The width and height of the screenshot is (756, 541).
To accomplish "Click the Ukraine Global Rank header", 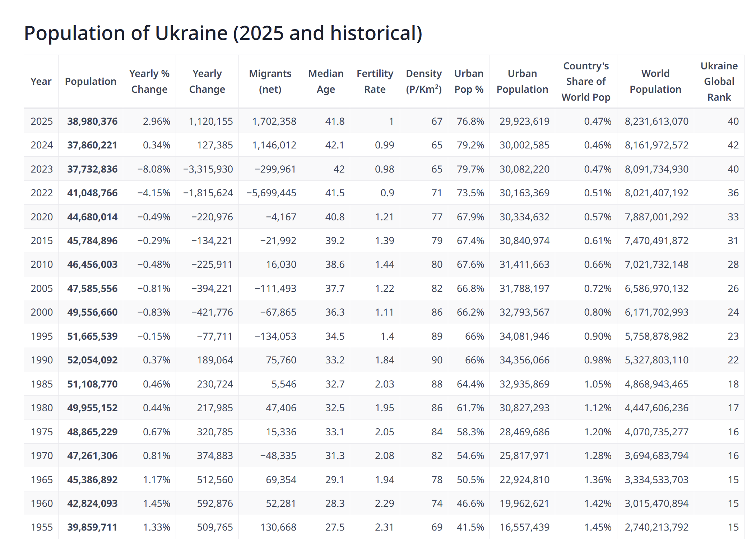I will (x=719, y=82).
